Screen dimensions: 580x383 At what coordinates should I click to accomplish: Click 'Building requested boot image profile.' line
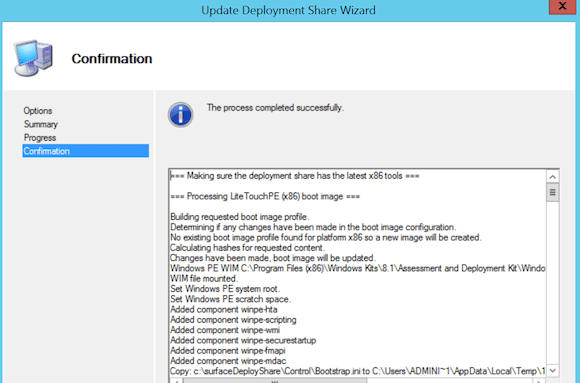(240, 217)
